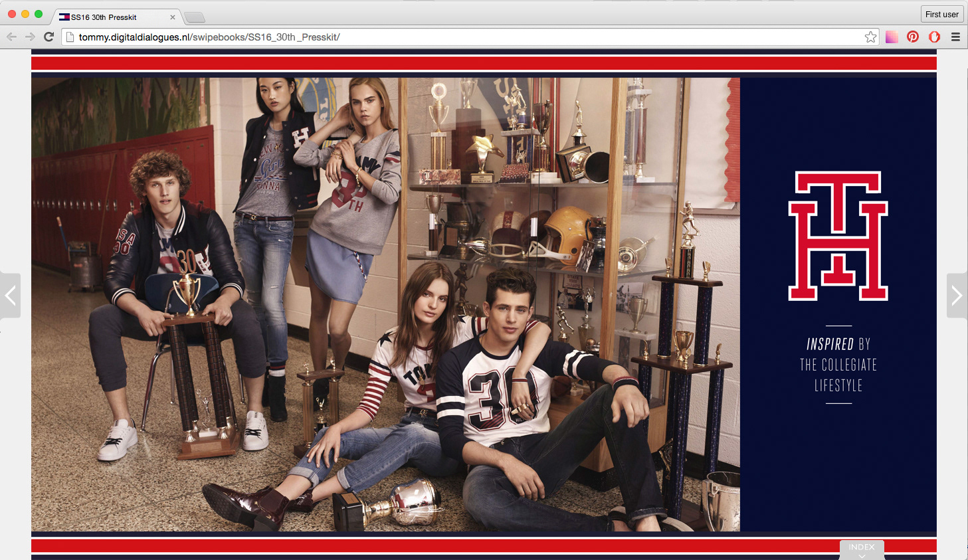This screenshot has height=560, width=968.
Task: Open the Chrome hamburger menu
Action: (955, 37)
